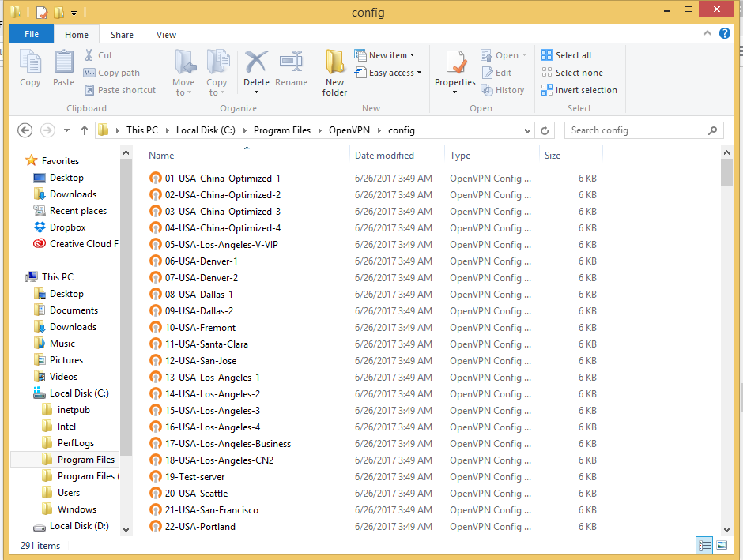Click Paste shortcut in ribbon
The width and height of the screenshot is (743, 560).
(120, 90)
